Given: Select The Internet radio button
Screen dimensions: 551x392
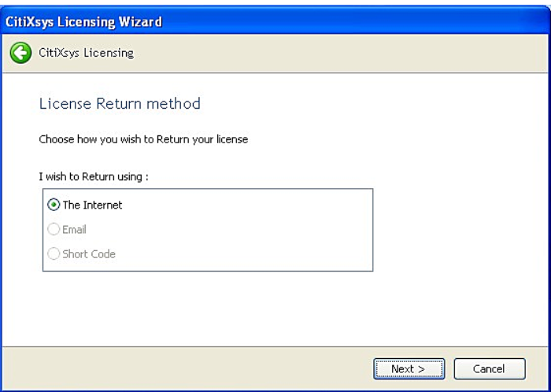Looking at the screenshot, I should click(x=54, y=205).
